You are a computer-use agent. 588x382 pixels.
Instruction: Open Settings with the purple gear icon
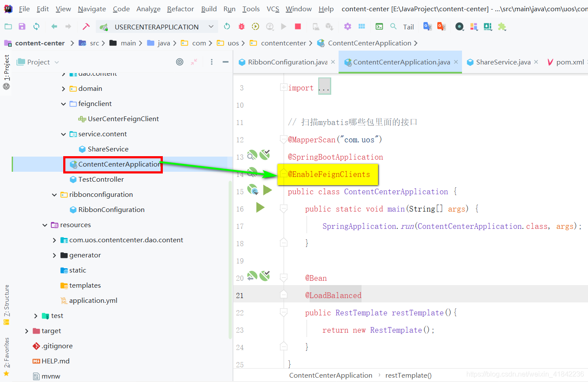pyautogui.click(x=348, y=27)
